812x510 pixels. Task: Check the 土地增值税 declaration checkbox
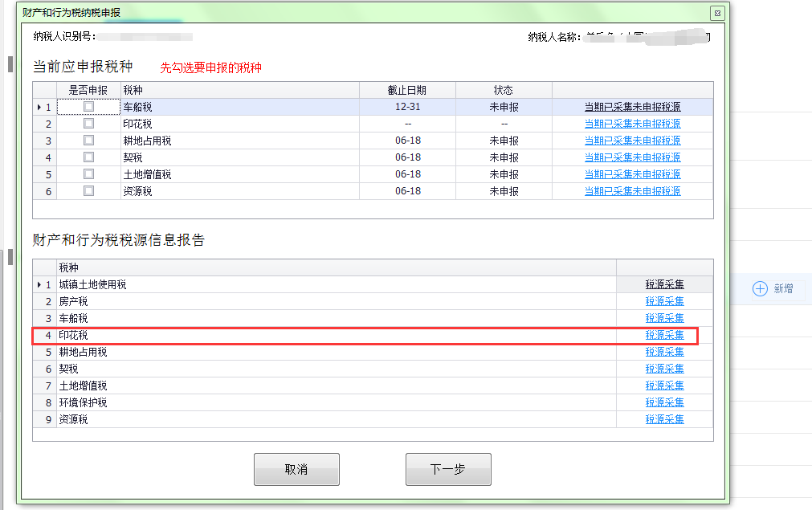pyautogui.click(x=88, y=174)
